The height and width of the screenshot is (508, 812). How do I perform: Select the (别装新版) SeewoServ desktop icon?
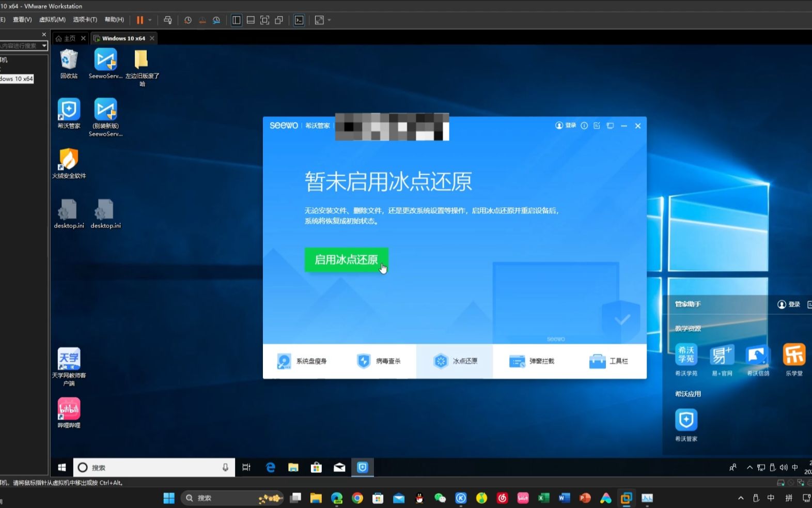pyautogui.click(x=105, y=117)
